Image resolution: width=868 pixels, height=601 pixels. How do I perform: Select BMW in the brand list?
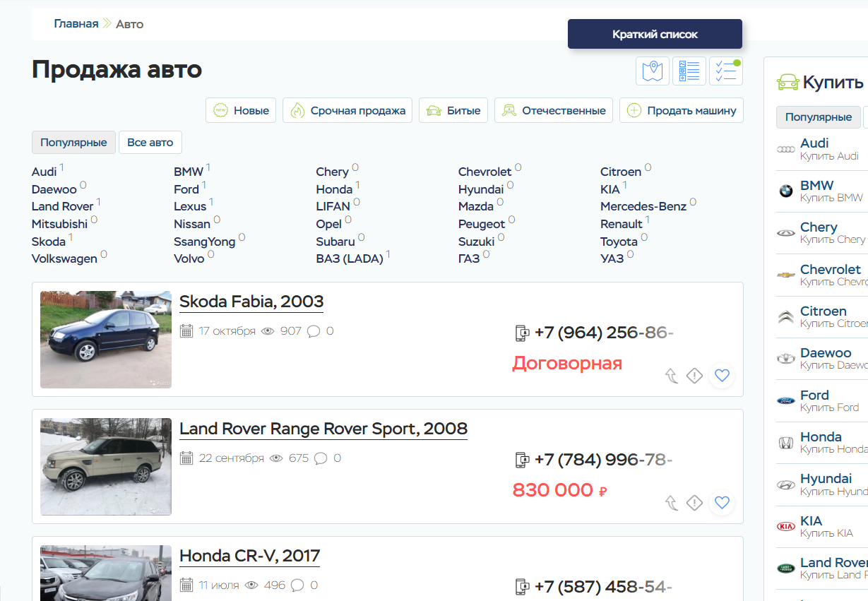188,172
